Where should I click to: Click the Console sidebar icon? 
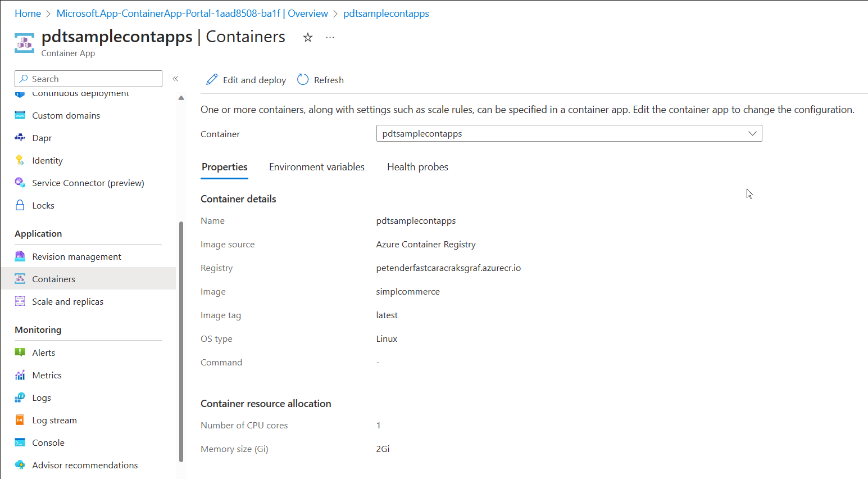coord(20,442)
